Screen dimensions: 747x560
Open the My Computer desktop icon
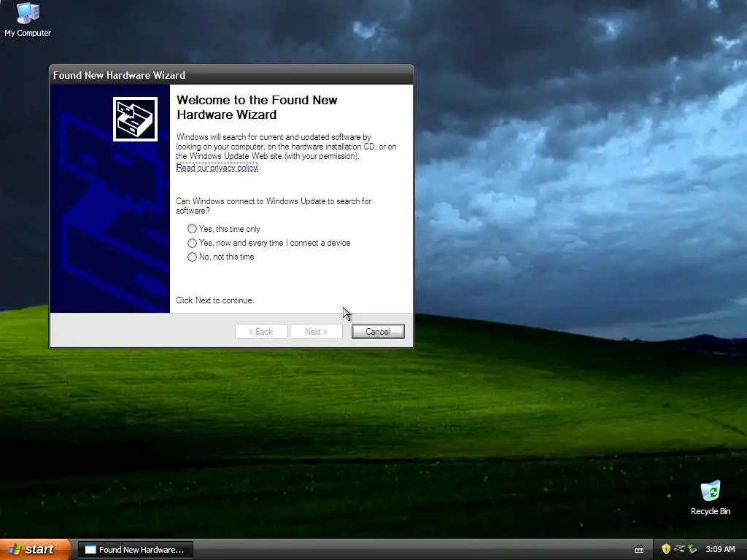(28, 19)
